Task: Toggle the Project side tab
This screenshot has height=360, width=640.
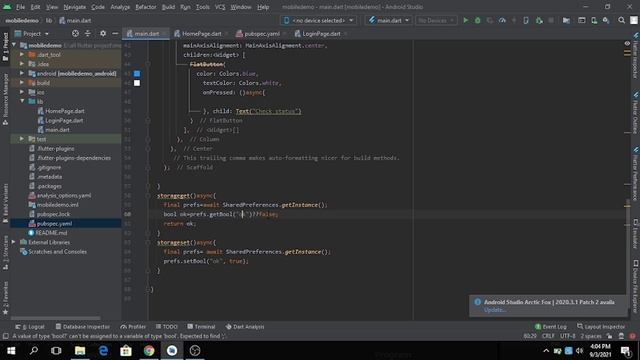Action: coord(5,47)
